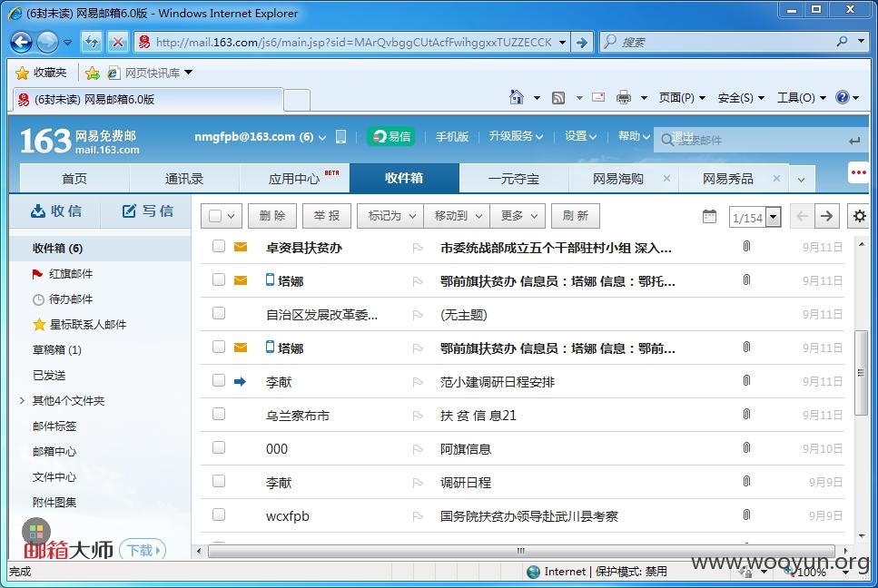Click the RSS feeds icon
This screenshot has height=588, width=878.
[x=558, y=98]
